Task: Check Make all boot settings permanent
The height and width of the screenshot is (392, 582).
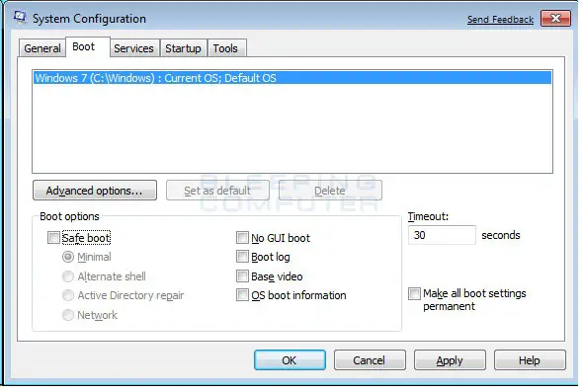Action: 414,293
